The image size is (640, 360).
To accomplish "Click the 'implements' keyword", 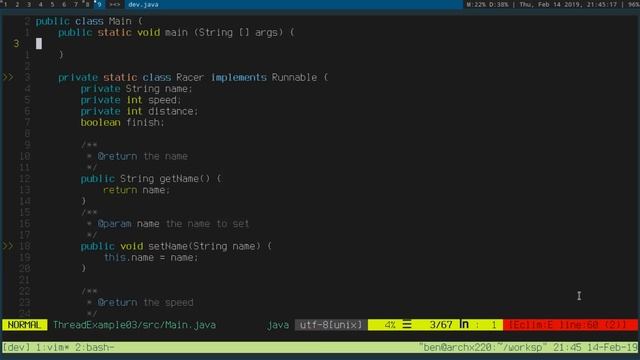I will [x=238, y=78].
